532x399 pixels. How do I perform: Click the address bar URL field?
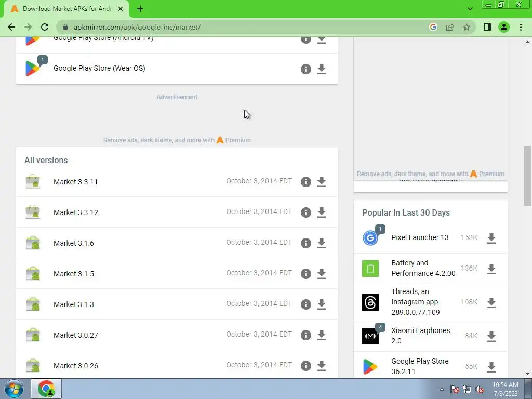click(244, 27)
